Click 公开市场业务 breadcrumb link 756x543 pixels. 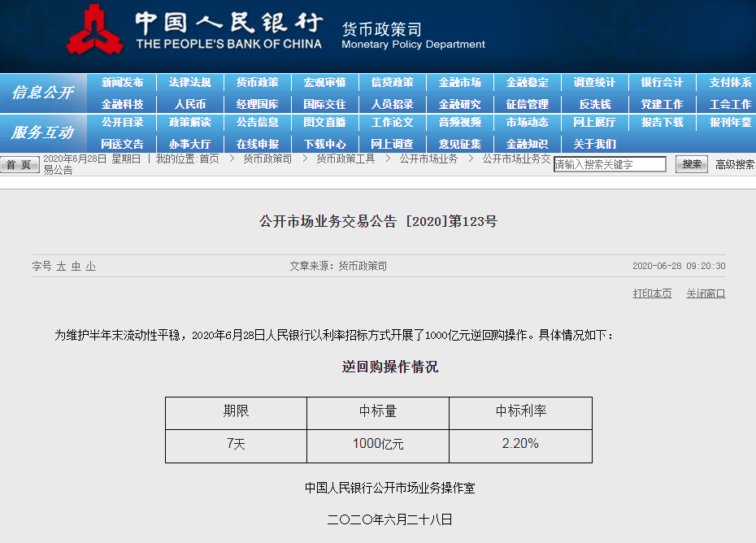click(x=428, y=159)
